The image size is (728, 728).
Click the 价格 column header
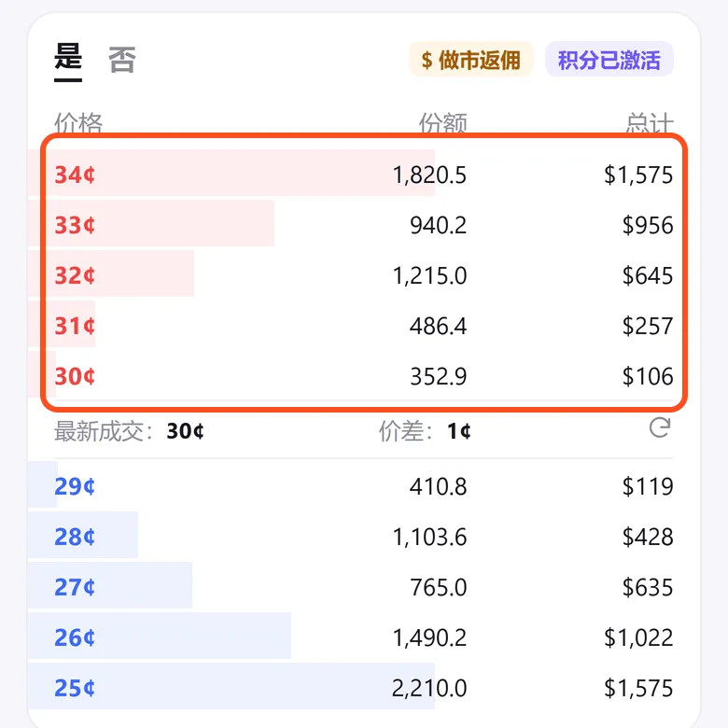pyautogui.click(x=78, y=123)
